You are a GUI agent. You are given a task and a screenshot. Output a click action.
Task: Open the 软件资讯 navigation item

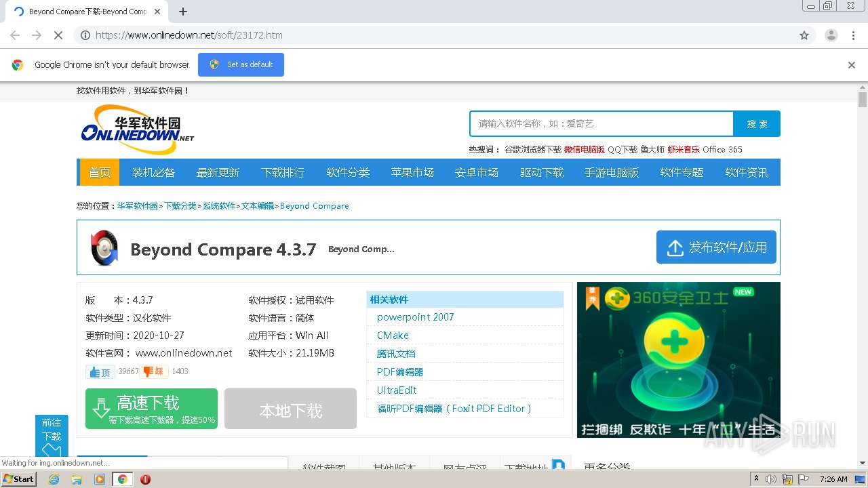coord(747,172)
